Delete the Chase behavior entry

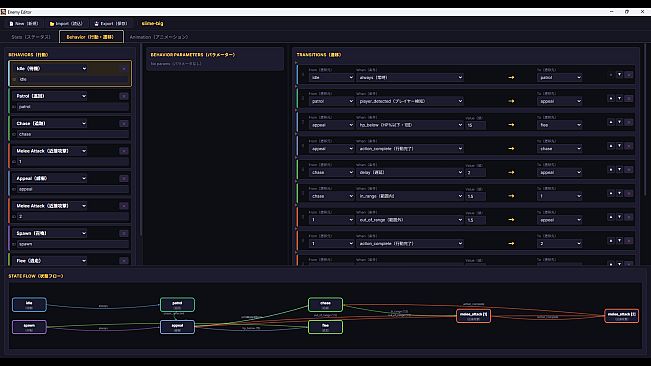[124, 123]
